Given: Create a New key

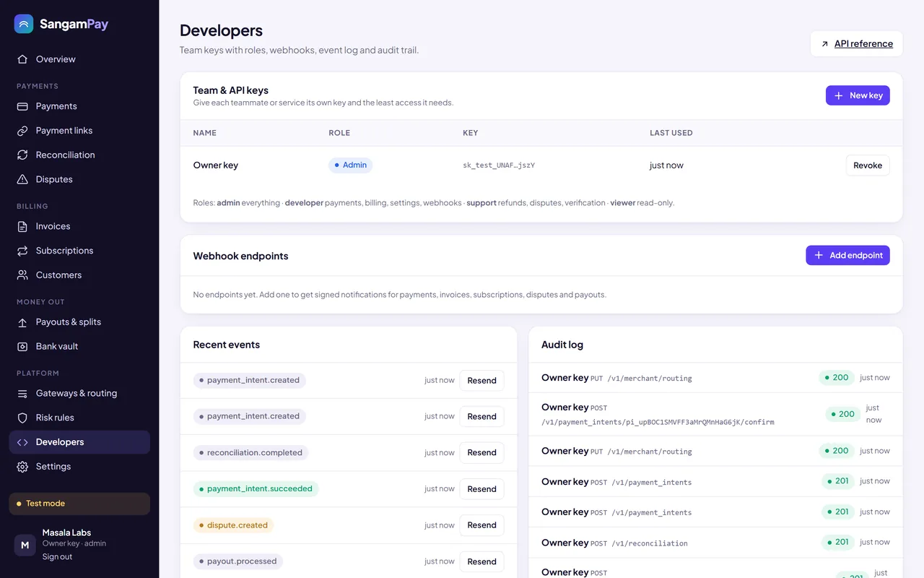Looking at the screenshot, I should pos(858,95).
